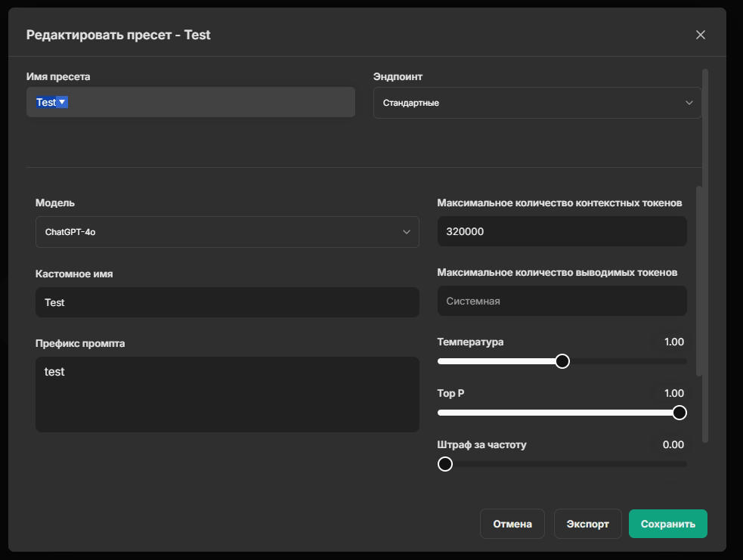Click the Top P value box showing 1.00
This screenshot has height=560, width=743.
673,394
